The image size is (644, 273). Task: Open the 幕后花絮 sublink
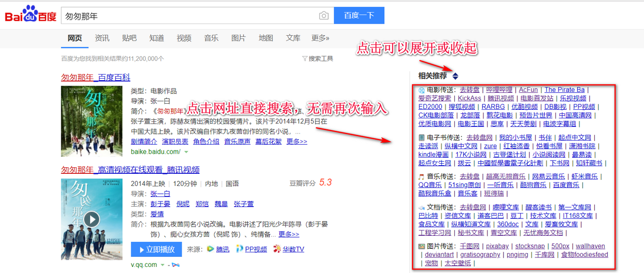coord(269,142)
